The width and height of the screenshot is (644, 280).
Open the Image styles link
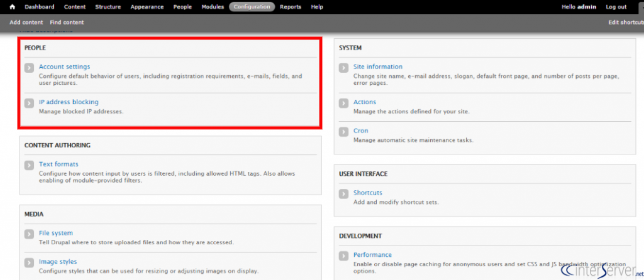pos(58,262)
